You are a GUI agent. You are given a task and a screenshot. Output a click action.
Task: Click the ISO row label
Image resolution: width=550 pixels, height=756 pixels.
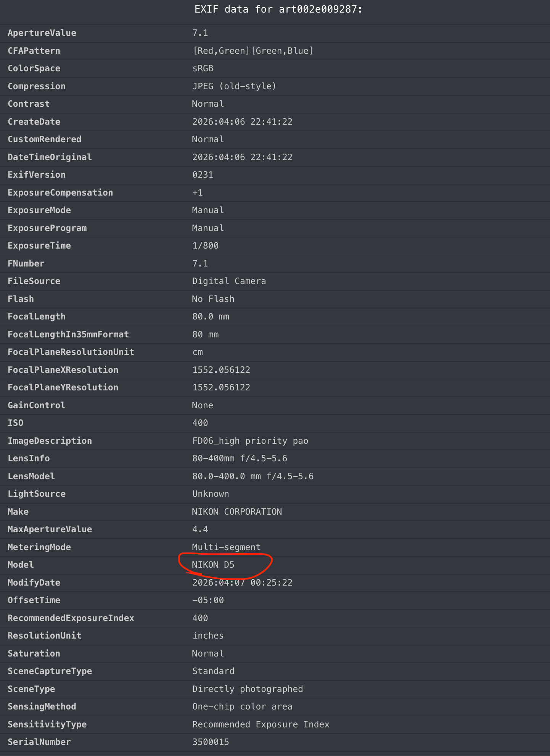point(16,423)
